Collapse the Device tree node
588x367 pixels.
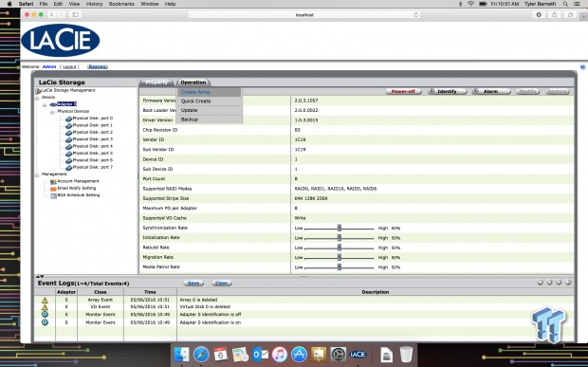37,99
